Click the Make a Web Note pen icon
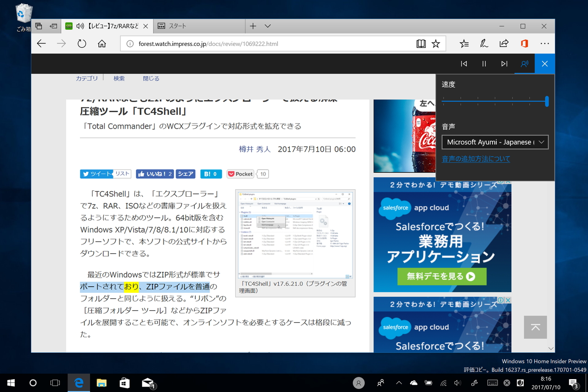Image resolution: width=588 pixels, height=392 pixels. coord(484,43)
